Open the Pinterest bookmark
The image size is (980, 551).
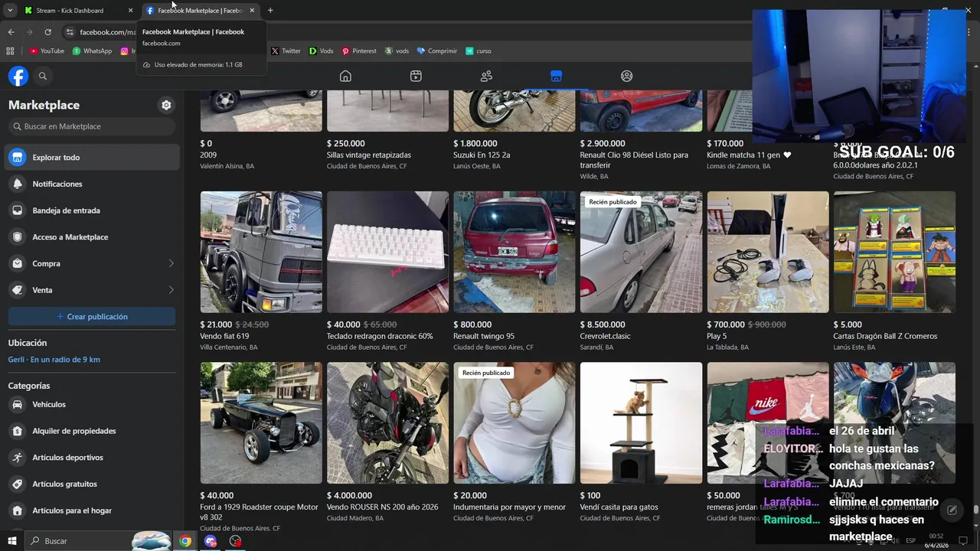pos(359,51)
